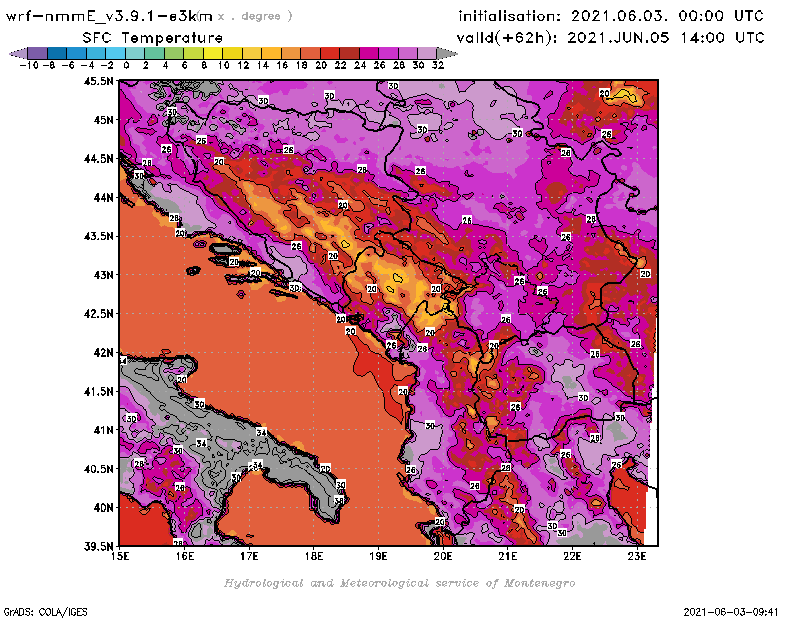This screenshot has width=800, height=618.
Task: Click the legend swatch between 28 and 30
Action: 407,53
